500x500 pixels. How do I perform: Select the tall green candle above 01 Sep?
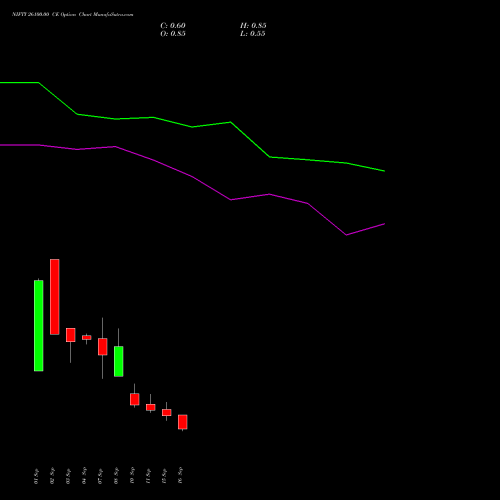(x=39, y=325)
